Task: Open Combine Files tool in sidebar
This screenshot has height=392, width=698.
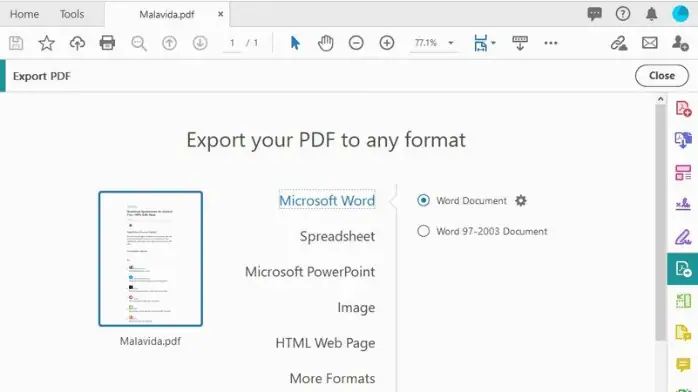Action: 683,140
